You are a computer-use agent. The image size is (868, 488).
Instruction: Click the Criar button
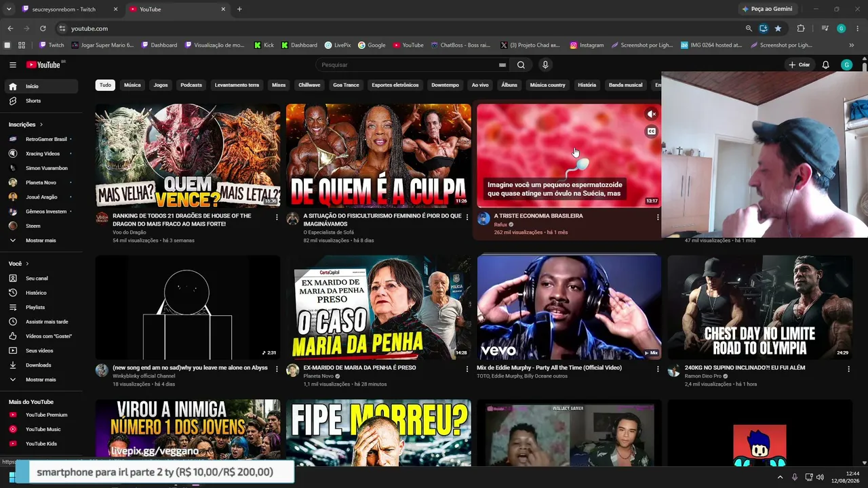[800, 65]
